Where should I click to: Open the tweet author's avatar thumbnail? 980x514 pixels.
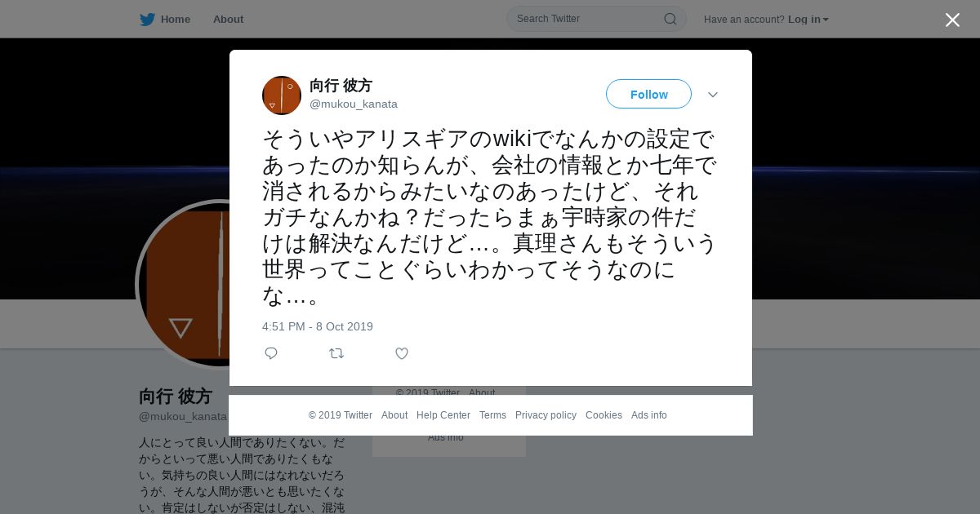click(x=282, y=95)
